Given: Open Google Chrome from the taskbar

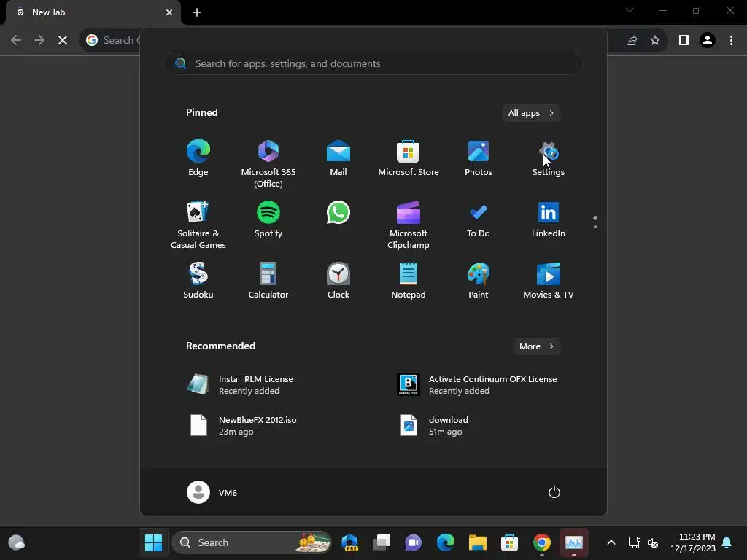Looking at the screenshot, I should (x=542, y=542).
